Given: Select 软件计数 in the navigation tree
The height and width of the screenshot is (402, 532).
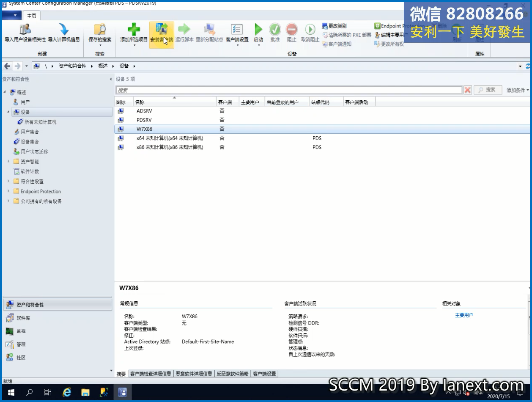Looking at the screenshot, I should (30, 171).
